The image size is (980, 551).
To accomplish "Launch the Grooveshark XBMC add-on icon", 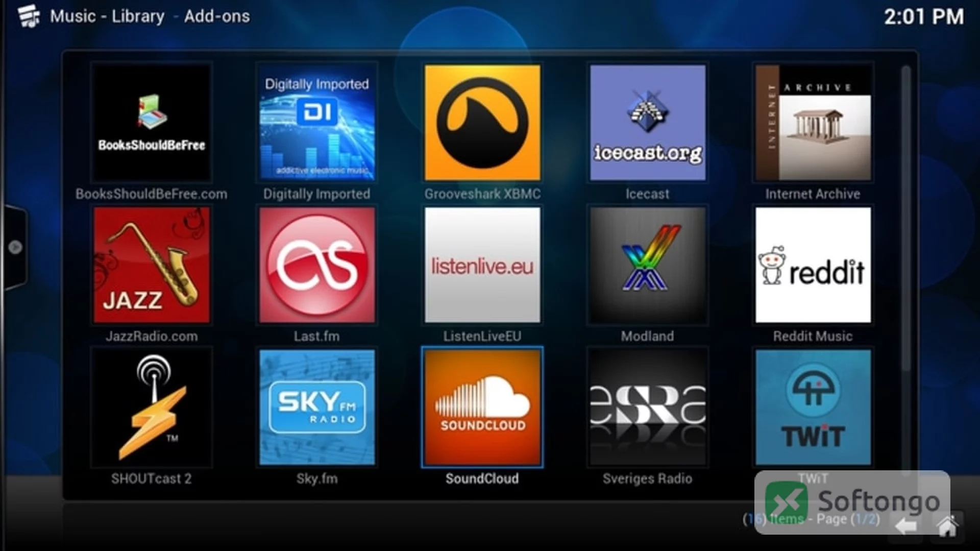I will pos(482,123).
